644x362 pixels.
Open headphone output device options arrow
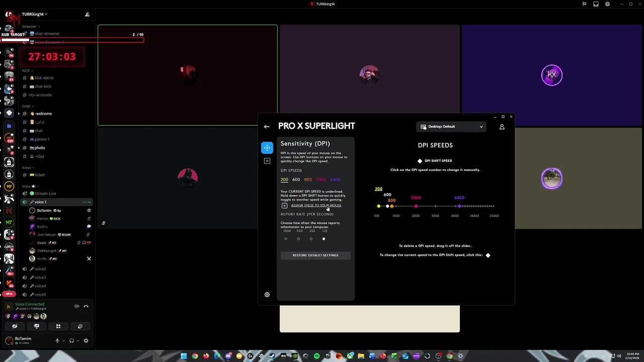[x=77, y=341]
